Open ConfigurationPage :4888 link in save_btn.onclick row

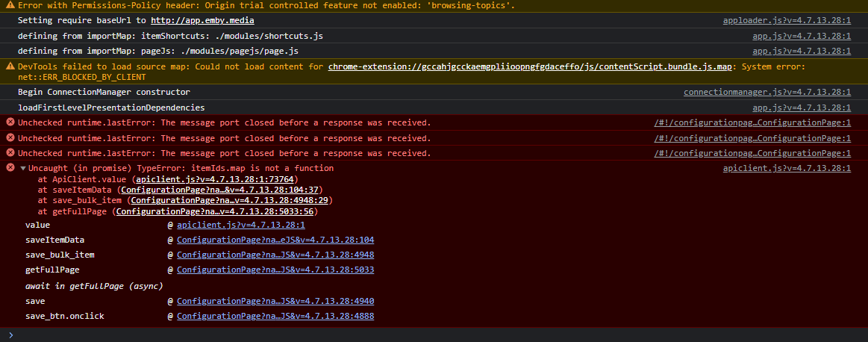coord(275,316)
